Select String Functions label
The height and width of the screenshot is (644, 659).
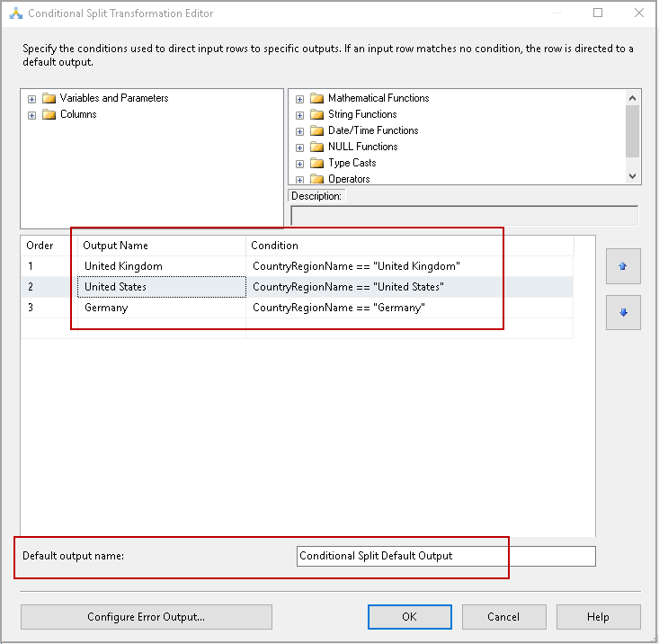[x=362, y=114]
